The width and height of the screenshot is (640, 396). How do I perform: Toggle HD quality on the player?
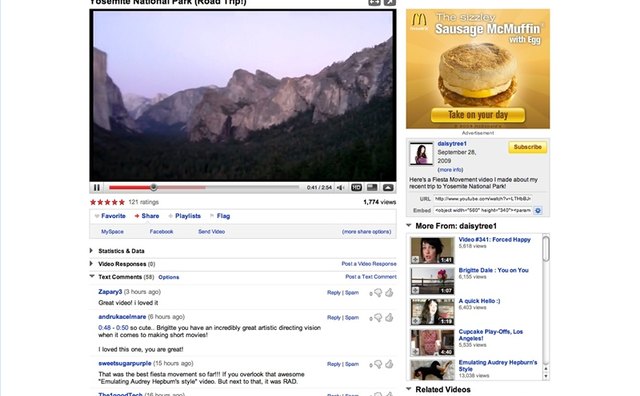tap(356, 187)
